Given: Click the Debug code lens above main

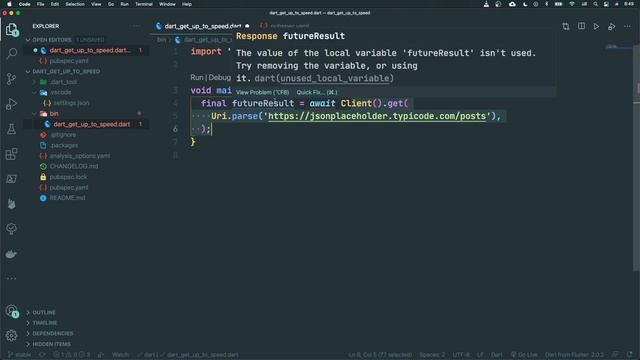Looking at the screenshot, I should (x=220, y=78).
